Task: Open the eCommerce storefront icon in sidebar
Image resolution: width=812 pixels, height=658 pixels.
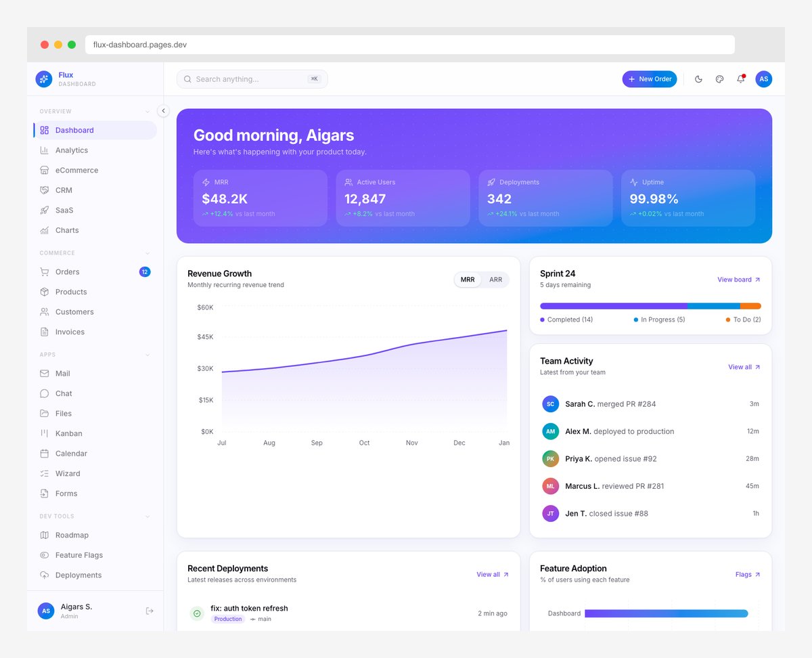Action: coord(44,170)
